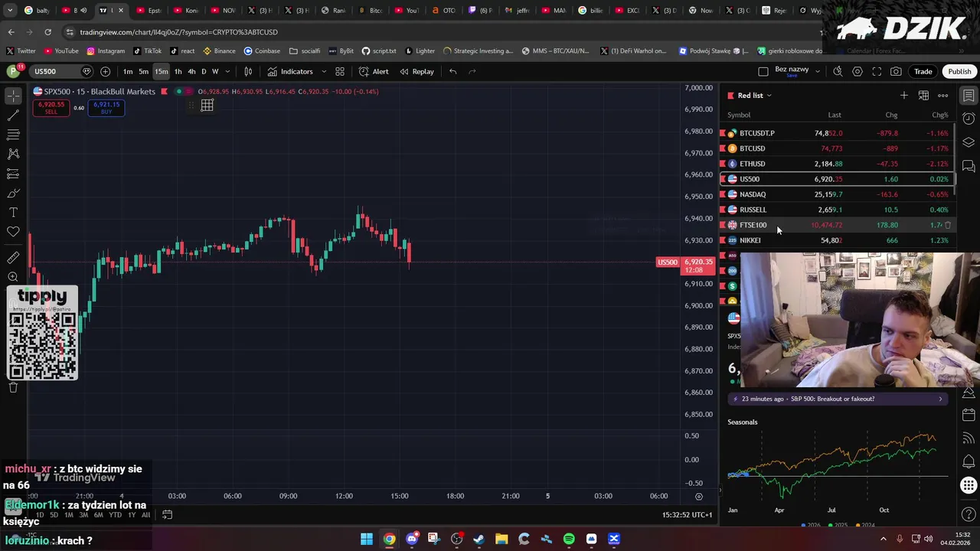This screenshot has width=980, height=551.
Task: Select the trend line drawing tool
Action: 13,116
